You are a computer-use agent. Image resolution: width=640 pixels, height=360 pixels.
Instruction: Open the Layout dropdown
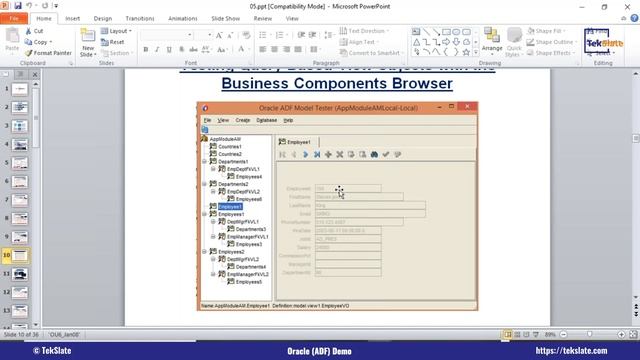pyautogui.click(x=116, y=31)
